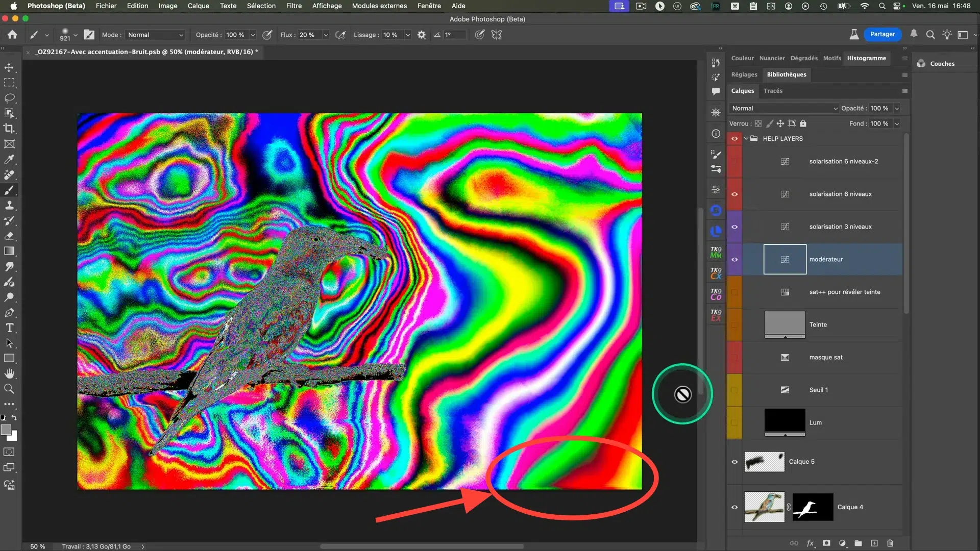This screenshot has height=551, width=980.
Task: Click Calque 4 layer mask thumbnail
Action: pyautogui.click(x=813, y=507)
